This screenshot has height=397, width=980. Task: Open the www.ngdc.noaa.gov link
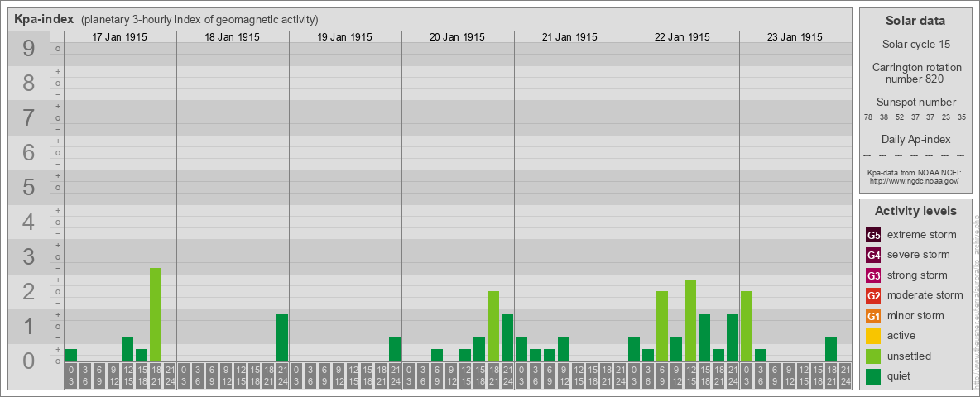[914, 181]
